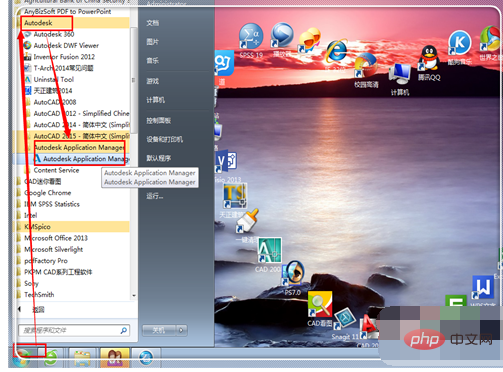
Task: Click the Windows Start orb
Action: 22,357
